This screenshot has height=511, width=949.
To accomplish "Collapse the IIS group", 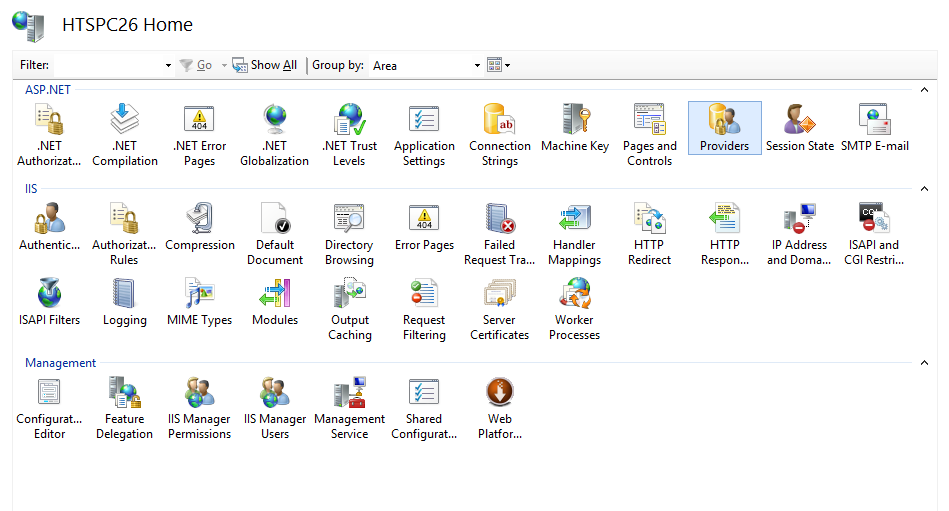I will (924, 189).
